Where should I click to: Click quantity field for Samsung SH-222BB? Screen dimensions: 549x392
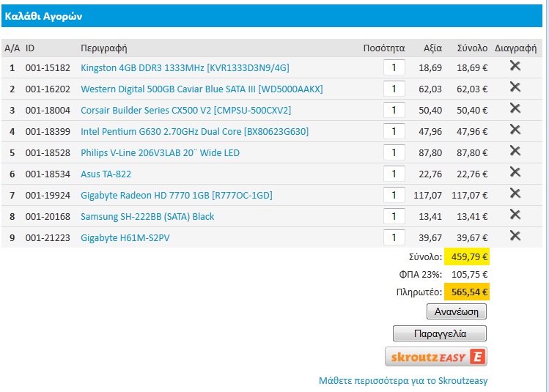coord(394,216)
